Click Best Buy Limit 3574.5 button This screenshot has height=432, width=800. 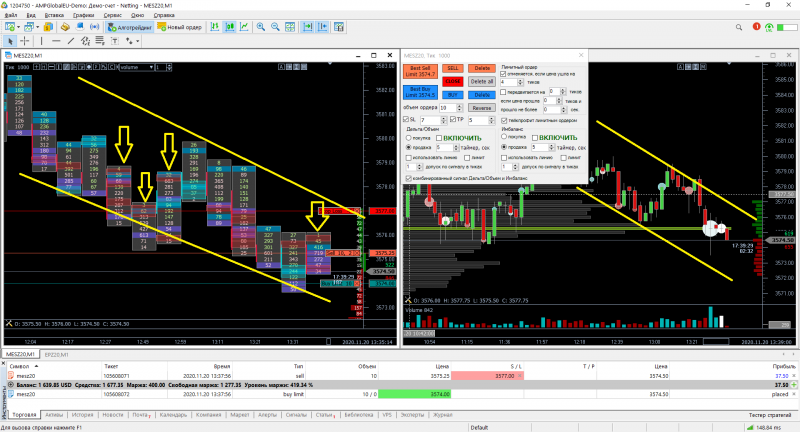point(420,92)
